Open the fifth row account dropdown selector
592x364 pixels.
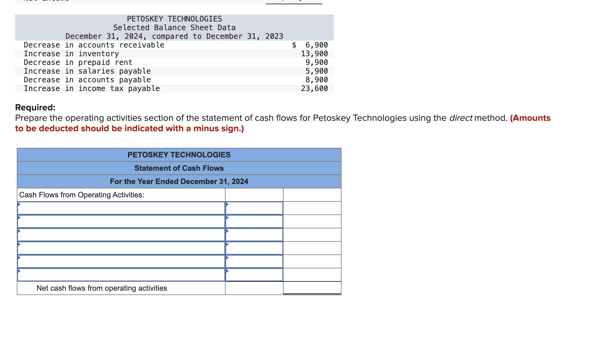click(x=122, y=261)
